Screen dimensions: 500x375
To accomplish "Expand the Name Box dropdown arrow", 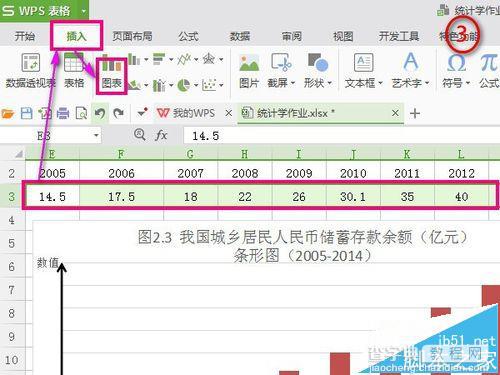I will [96, 135].
